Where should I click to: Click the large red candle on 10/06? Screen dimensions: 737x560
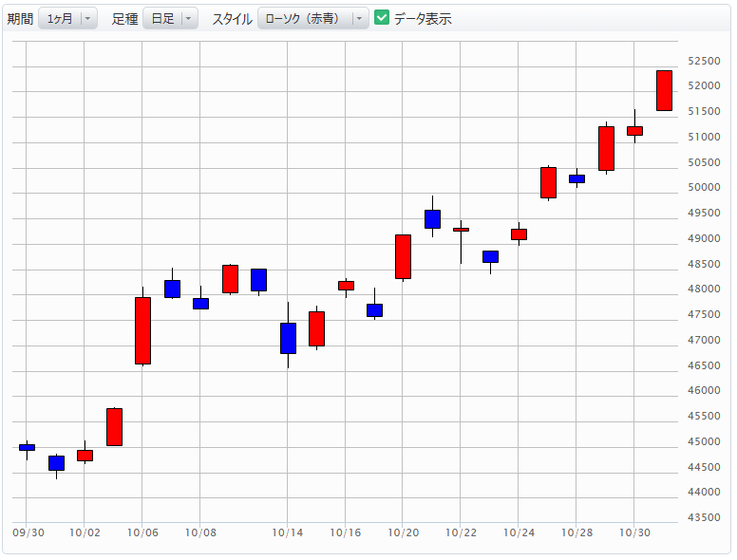pyautogui.click(x=142, y=330)
